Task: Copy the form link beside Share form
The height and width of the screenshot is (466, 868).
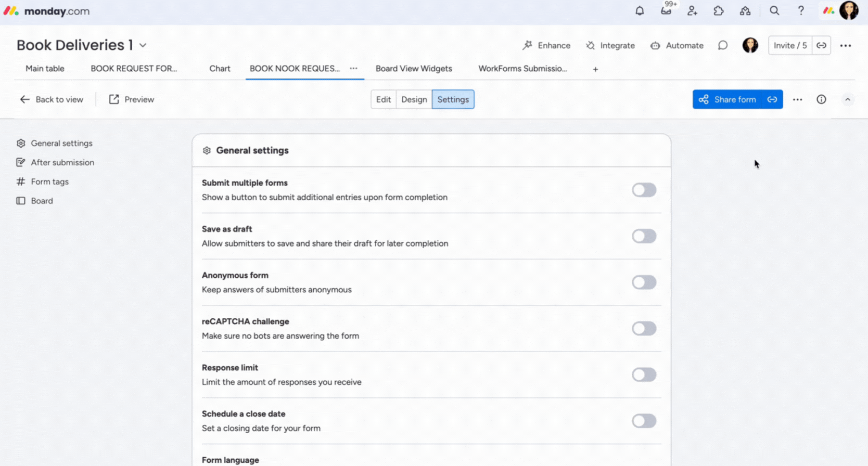Action: tap(772, 99)
